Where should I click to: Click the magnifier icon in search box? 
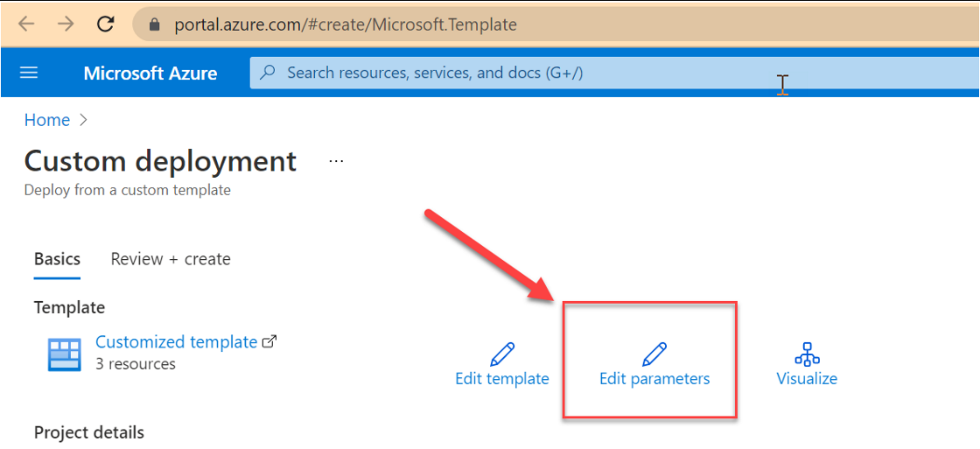[x=268, y=73]
